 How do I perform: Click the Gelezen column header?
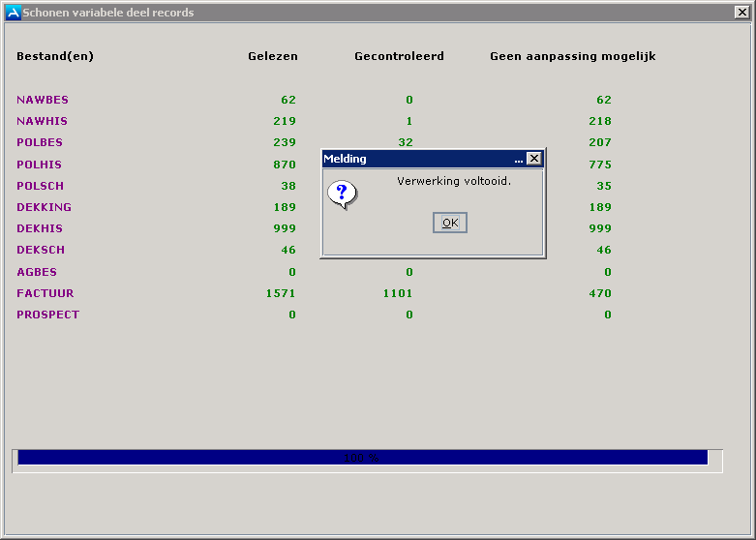click(x=273, y=56)
